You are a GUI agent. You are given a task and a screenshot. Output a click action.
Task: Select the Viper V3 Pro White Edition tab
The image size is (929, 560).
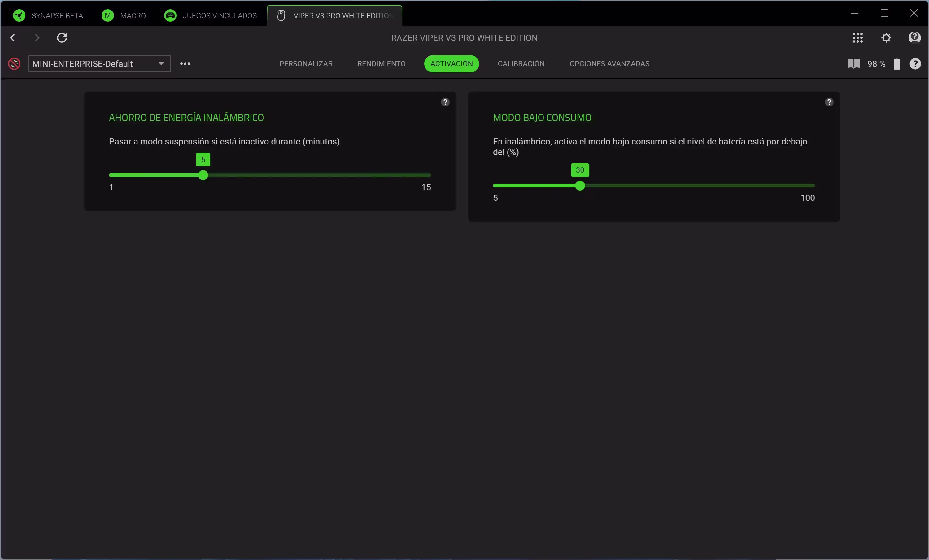[335, 15]
